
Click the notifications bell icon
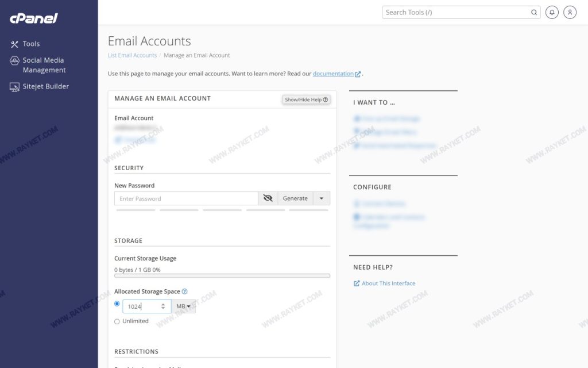coord(552,13)
